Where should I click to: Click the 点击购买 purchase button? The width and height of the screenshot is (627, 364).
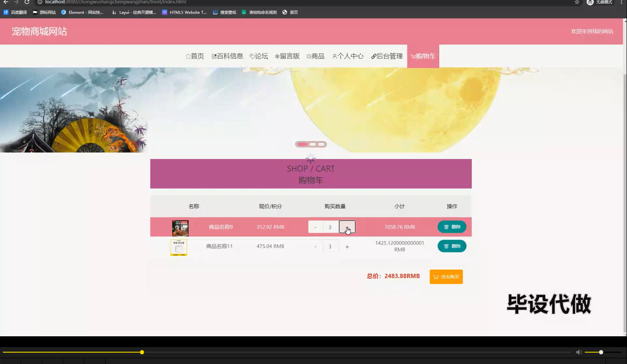446,277
